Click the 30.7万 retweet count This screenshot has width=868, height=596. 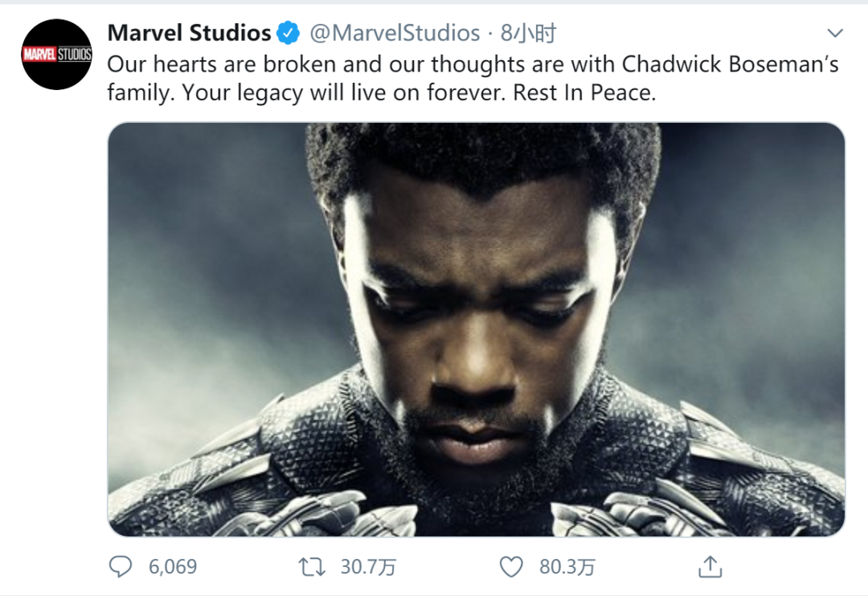tap(368, 566)
